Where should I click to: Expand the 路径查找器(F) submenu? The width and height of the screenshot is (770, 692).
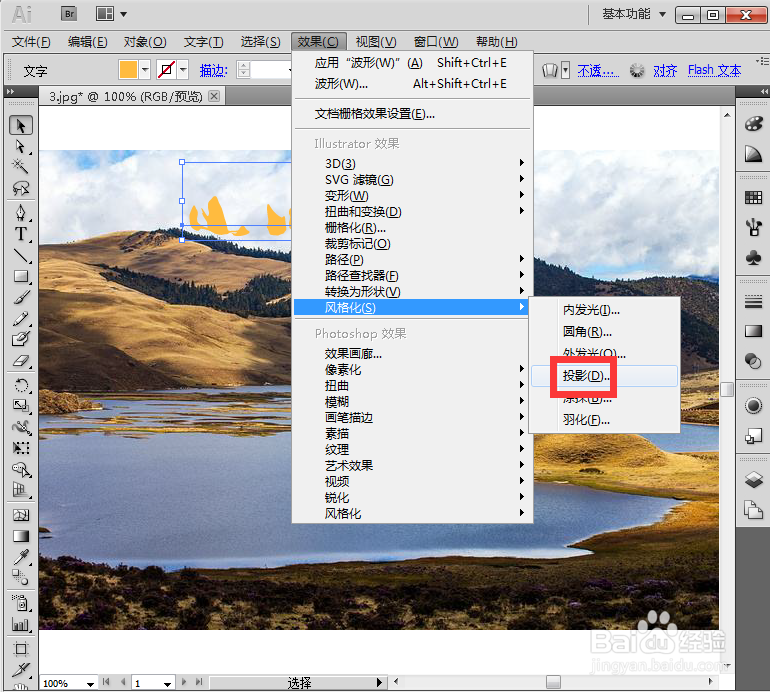tap(412, 276)
